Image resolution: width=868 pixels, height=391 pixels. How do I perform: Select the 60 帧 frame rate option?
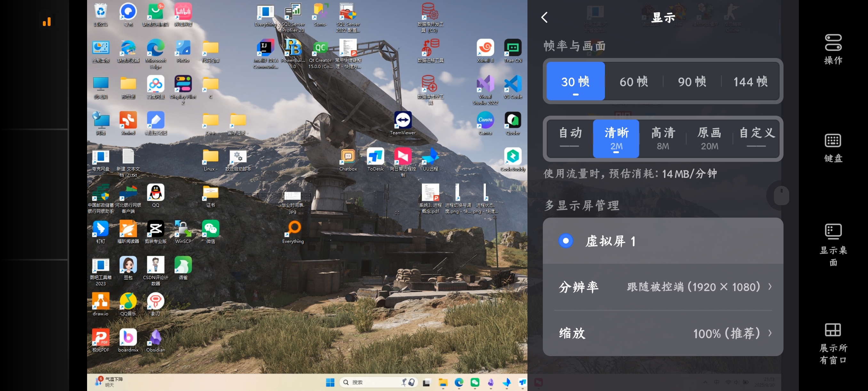pyautogui.click(x=633, y=81)
